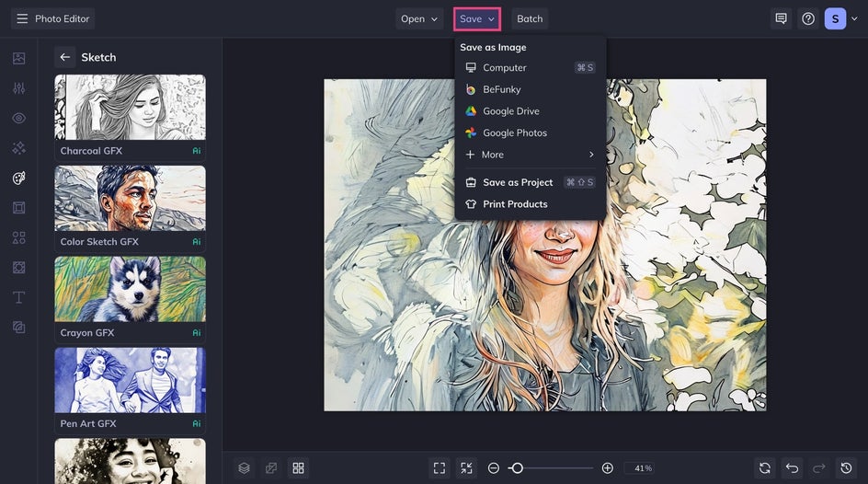Open the hamburger menu icon
The height and width of the screenshot is (484, 868).
(22, 18)
